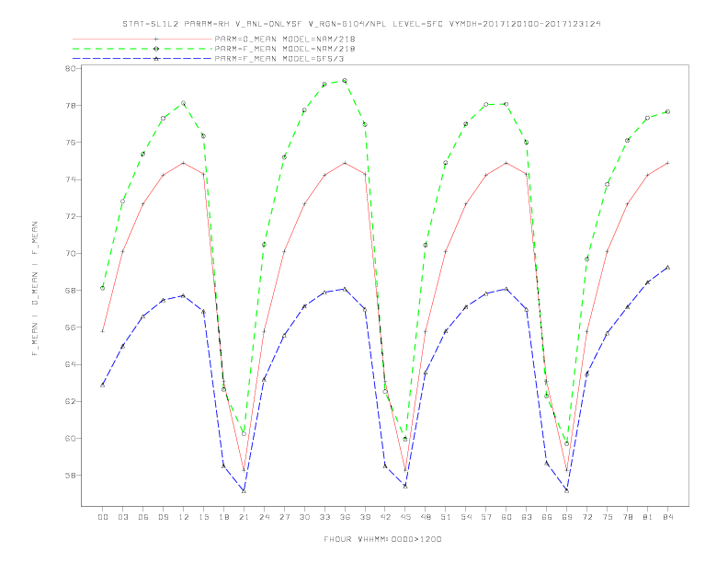Image resolution: width=728 pixels, height=563 pixels.
Task: Click y-axis tick label 68
Action: pyautogui.click(x=70, y=291)
